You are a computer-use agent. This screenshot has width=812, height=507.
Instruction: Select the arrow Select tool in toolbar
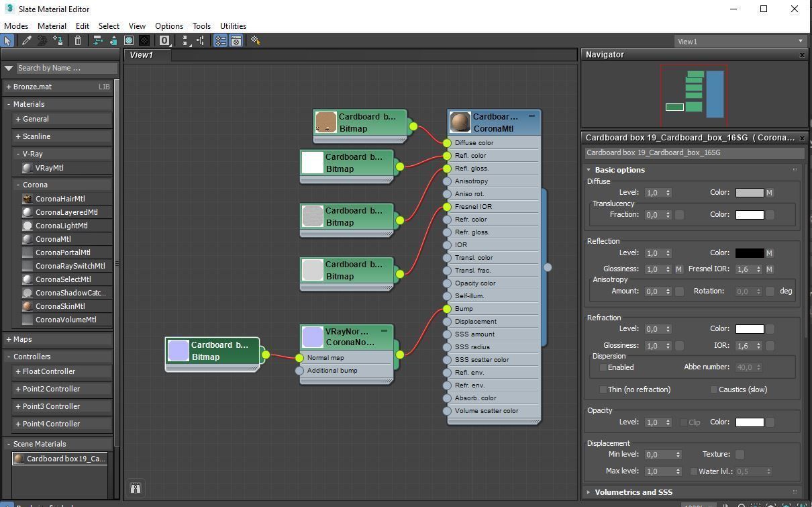point(7,41)
